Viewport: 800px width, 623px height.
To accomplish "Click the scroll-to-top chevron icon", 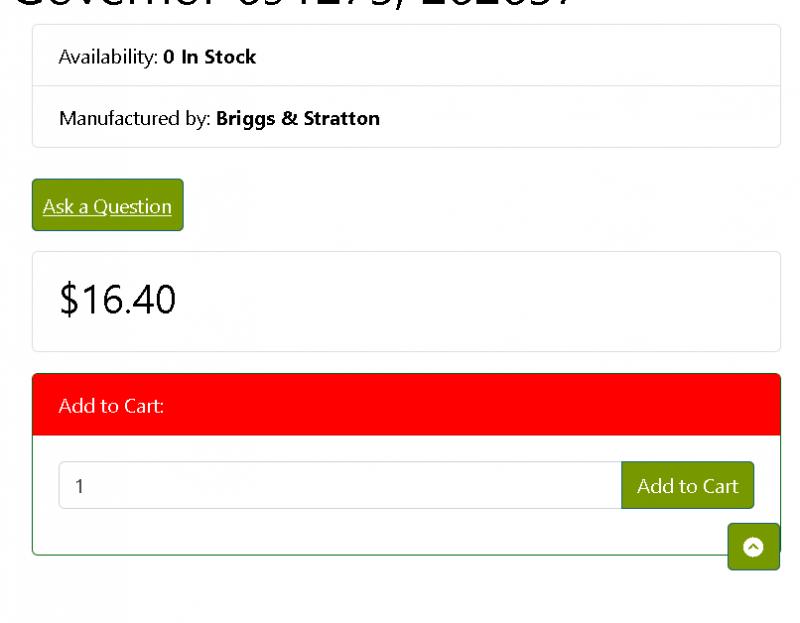I will (753, 547).
